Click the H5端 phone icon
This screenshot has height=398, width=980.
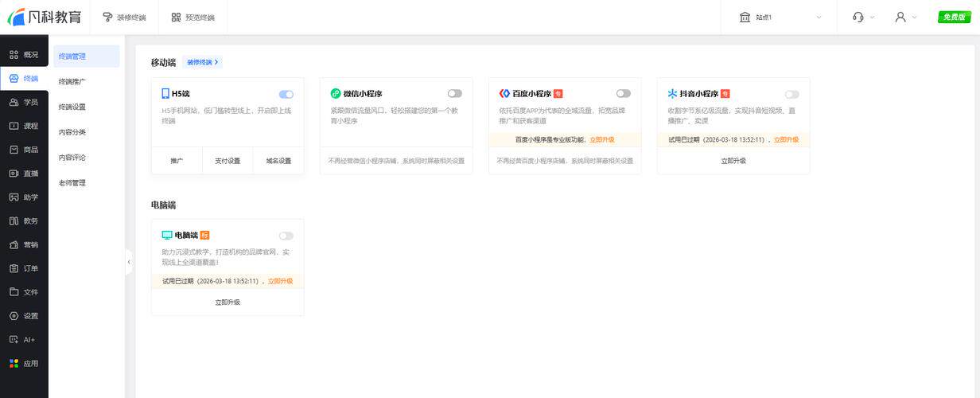(x=165, y=93)
